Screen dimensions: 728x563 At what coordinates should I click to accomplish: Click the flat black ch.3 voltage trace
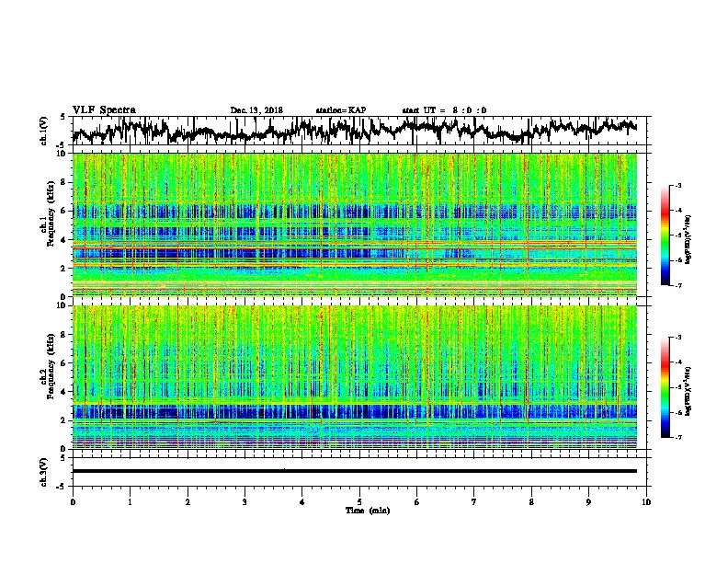[354, 471]
